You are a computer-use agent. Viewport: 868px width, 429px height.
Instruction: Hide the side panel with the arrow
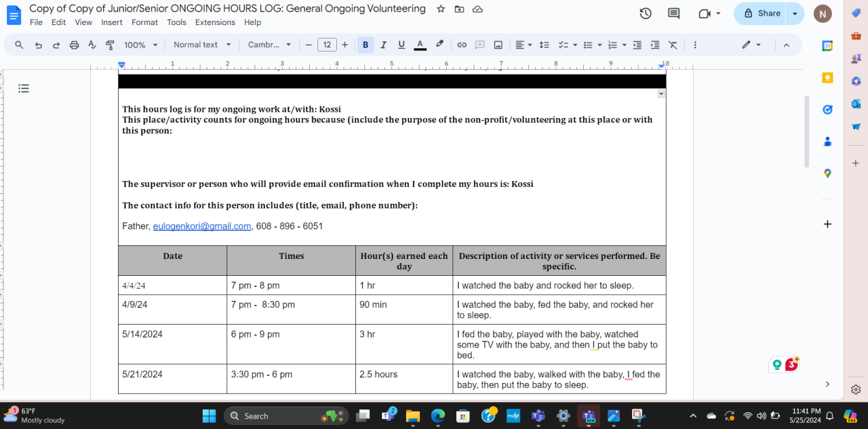click(x=827, y=384)
